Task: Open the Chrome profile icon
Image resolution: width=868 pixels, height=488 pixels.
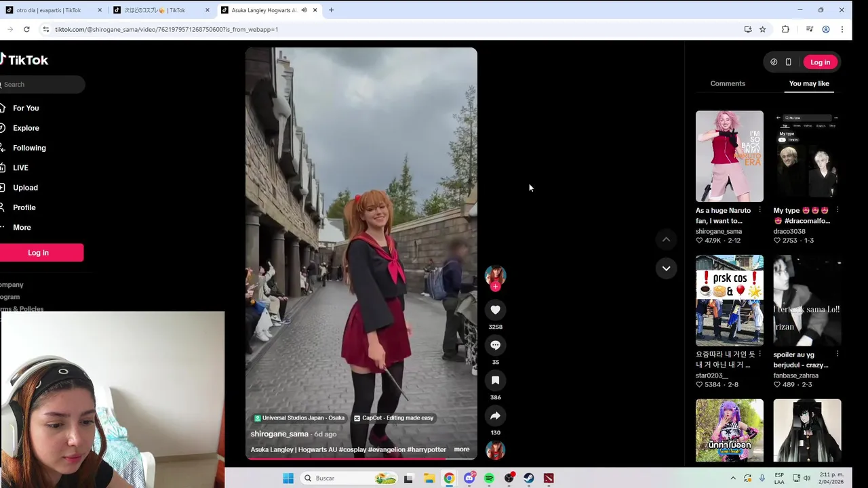Action: coord(826,29)
